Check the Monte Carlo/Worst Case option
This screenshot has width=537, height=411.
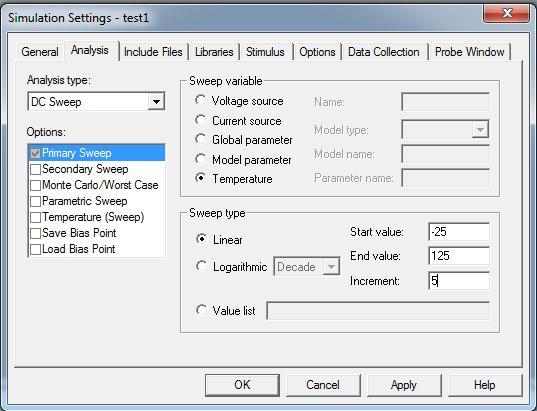coord(35,185)
